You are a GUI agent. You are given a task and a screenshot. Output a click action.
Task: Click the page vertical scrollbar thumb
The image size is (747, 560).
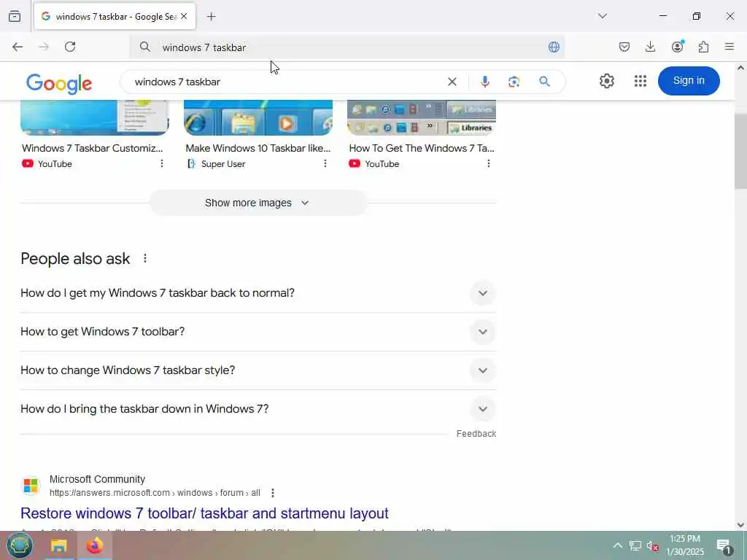[x=740, y=152]
